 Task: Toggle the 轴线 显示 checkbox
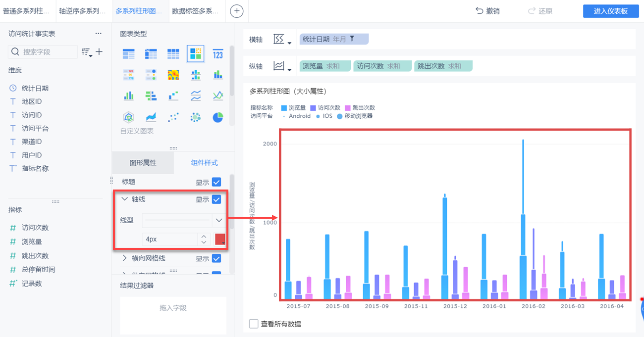tap(216, 199)
